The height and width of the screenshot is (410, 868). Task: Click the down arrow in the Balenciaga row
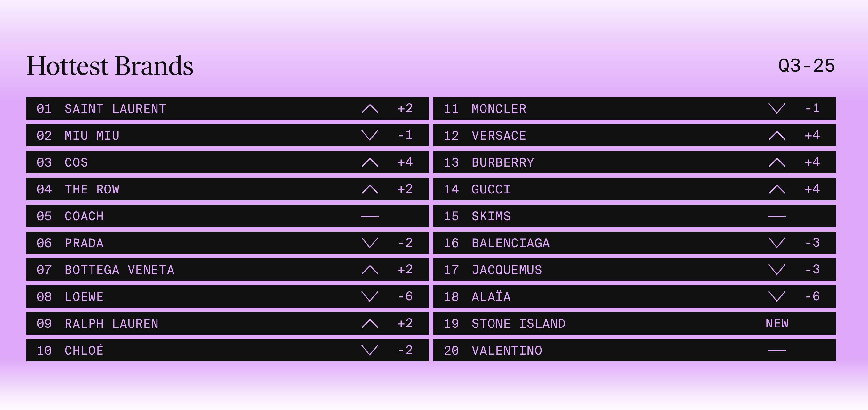(x=777, y=243)
